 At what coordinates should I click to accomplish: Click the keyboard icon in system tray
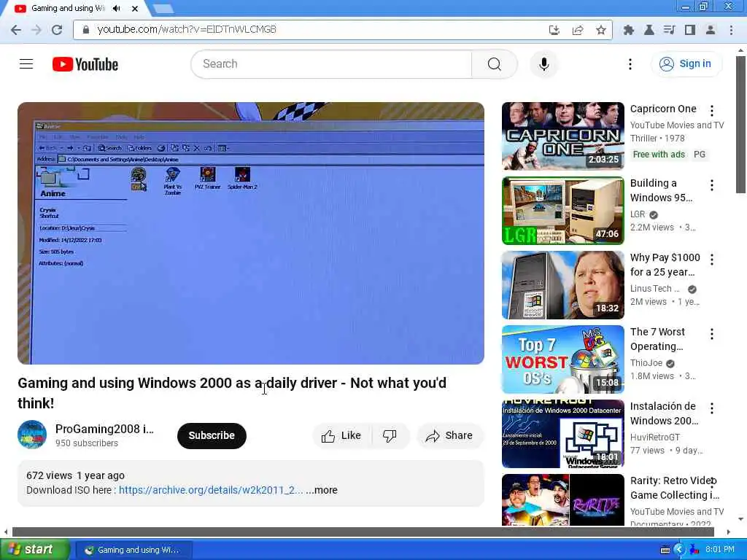coord(665,550)
